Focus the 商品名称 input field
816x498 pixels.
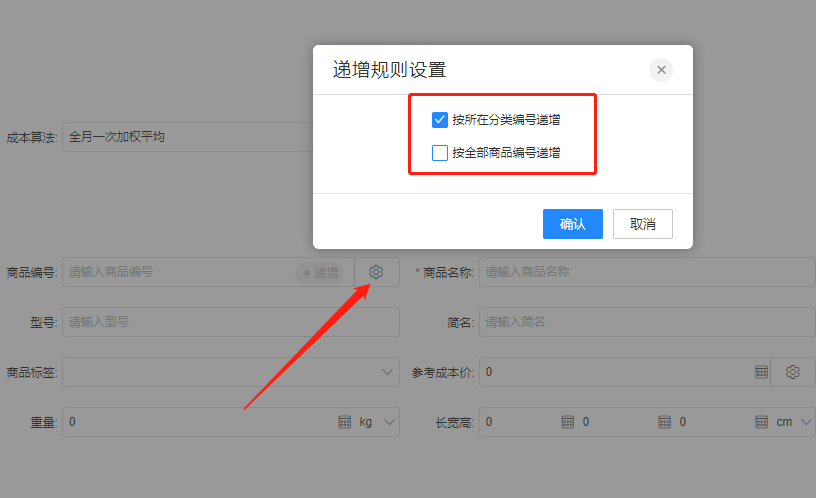[647, 272]
